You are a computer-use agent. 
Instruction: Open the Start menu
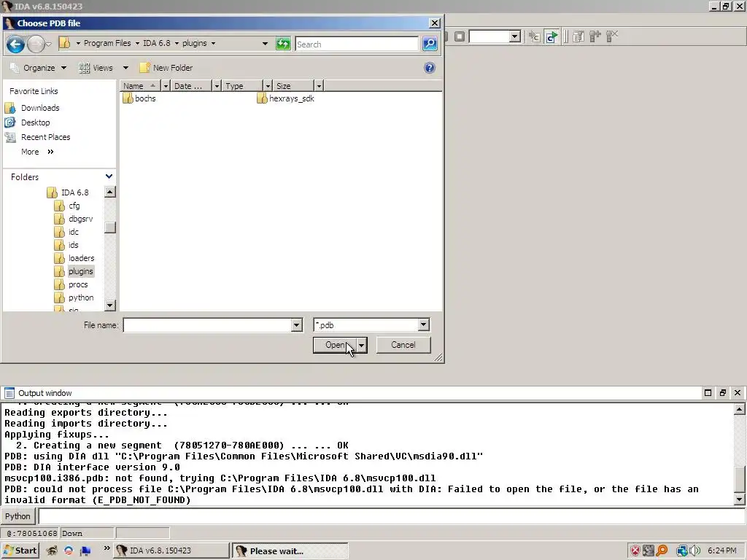coord(20,551)
